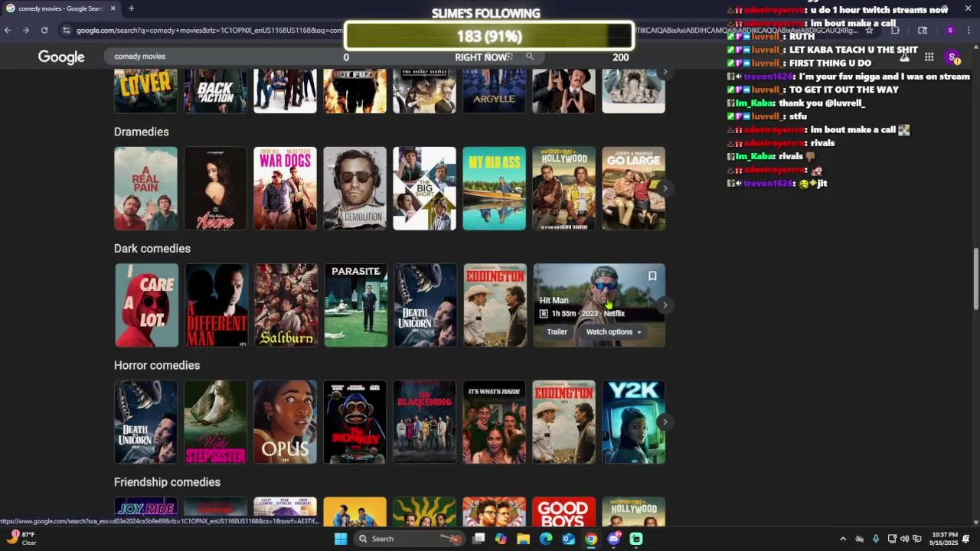Open A Different Man poster
This screenshot has width=980, height=551.
tap(216, 305)
